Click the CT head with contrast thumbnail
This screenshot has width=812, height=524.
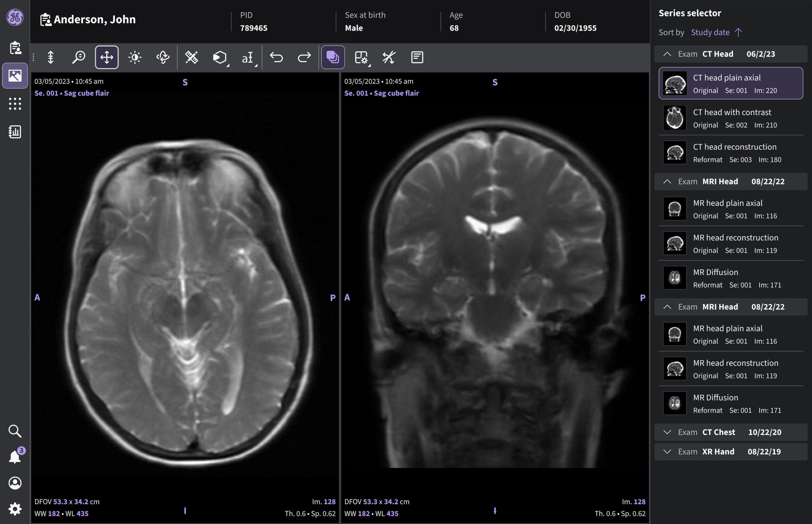tap(675, 118)
